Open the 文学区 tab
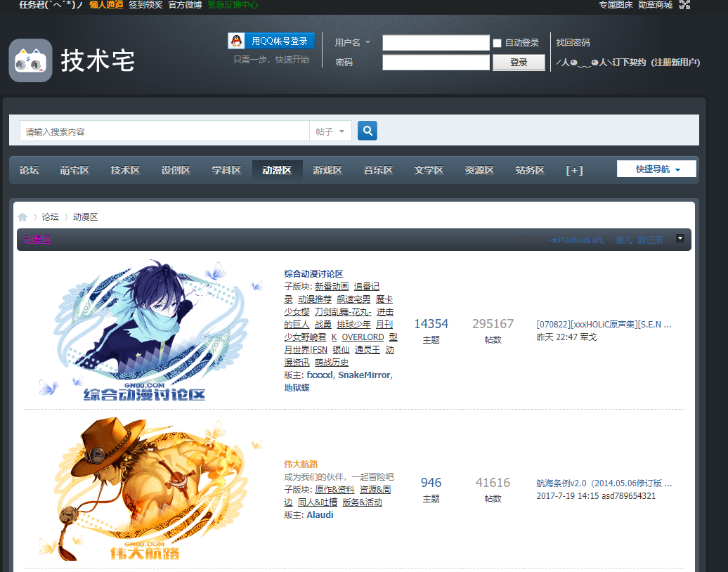The image size is (728, 572). 429,170
